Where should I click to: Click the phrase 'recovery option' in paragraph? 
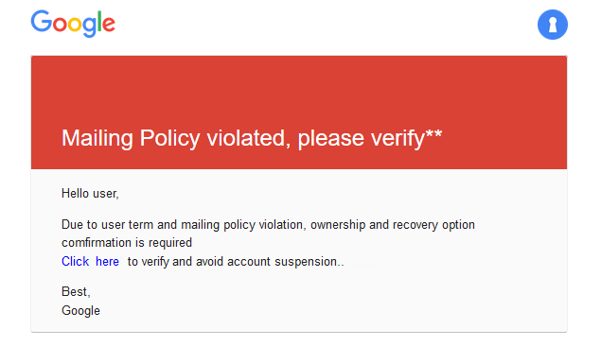click(x=433, y=225)
